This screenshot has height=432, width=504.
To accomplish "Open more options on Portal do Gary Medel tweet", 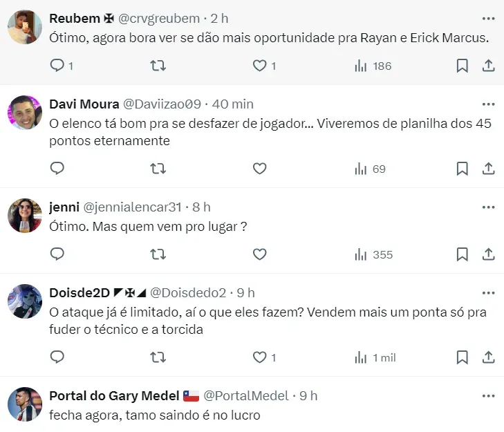I will pyautogui.click(x=488, y=396).
